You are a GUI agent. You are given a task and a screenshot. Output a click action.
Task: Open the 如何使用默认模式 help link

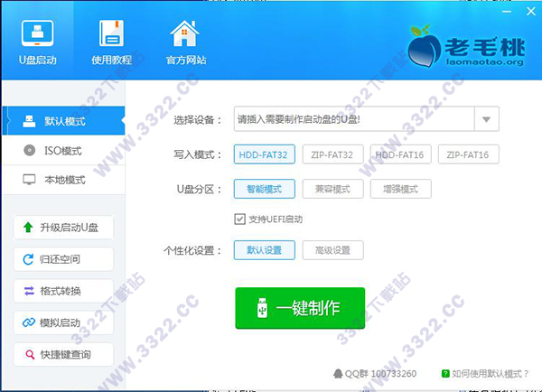click(485, 374)
